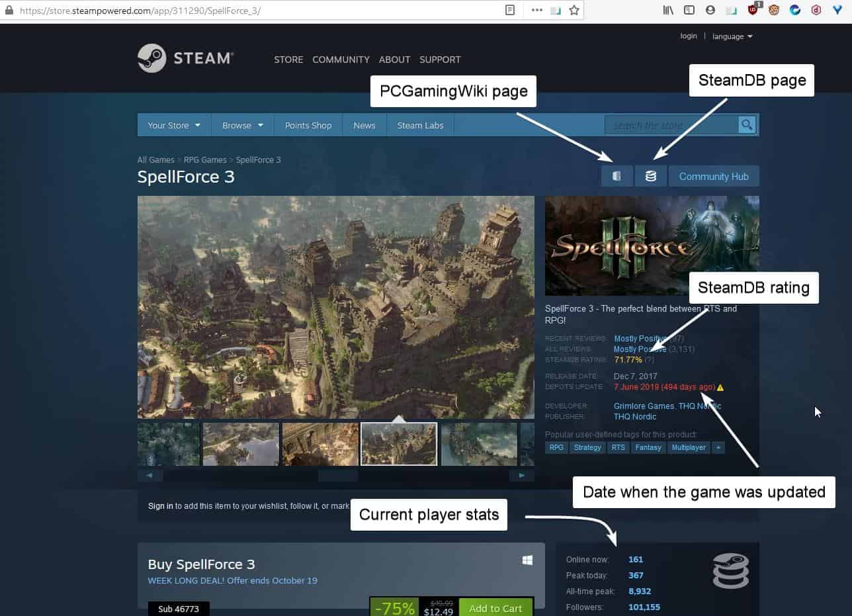Open the SteamDB page database icon
This screenshot has width=852, height=616.
click(x=651, y=176)
